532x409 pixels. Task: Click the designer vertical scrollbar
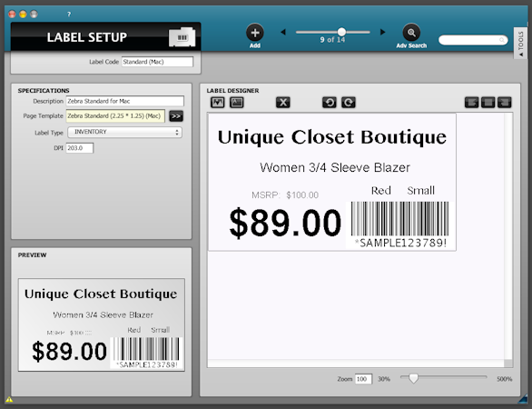coord(507,236)
